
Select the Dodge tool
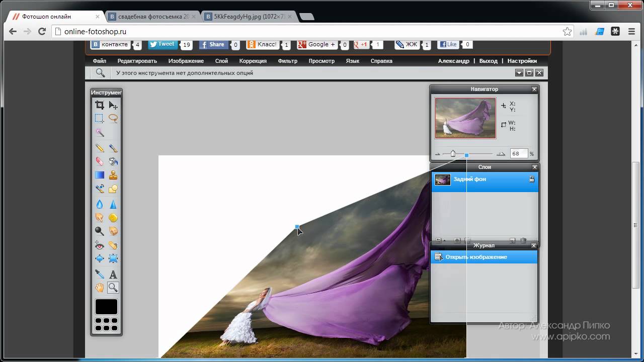[x=100, y=231]
